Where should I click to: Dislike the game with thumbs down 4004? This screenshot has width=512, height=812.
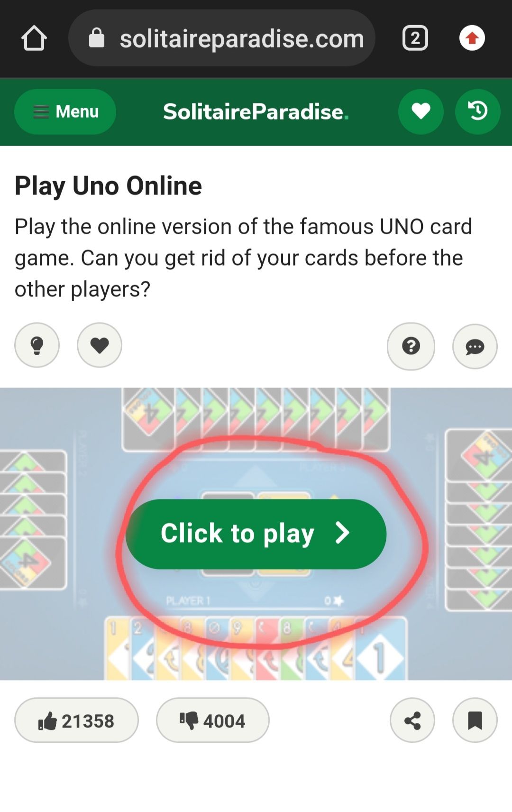pyautogui.click(x=213, y=720)
